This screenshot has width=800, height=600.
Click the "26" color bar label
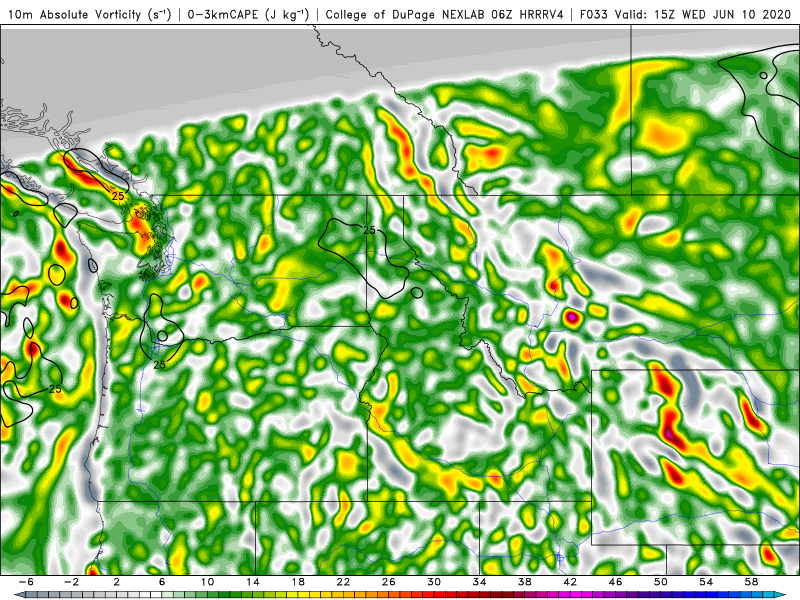[389, 582]
